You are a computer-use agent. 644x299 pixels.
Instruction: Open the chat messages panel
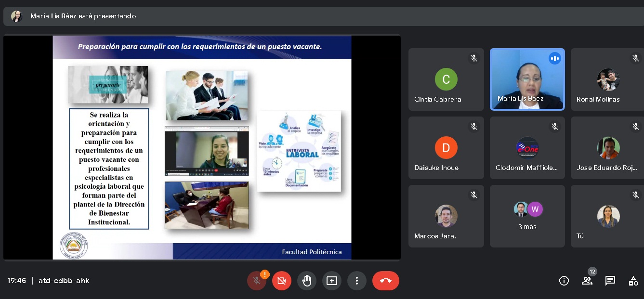click(610, 281)
